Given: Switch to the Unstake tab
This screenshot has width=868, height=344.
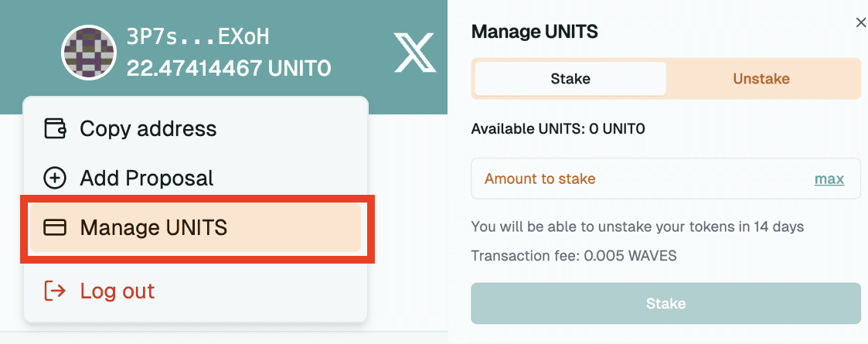Looking at the screenshot, I should (x=761, y=79).
